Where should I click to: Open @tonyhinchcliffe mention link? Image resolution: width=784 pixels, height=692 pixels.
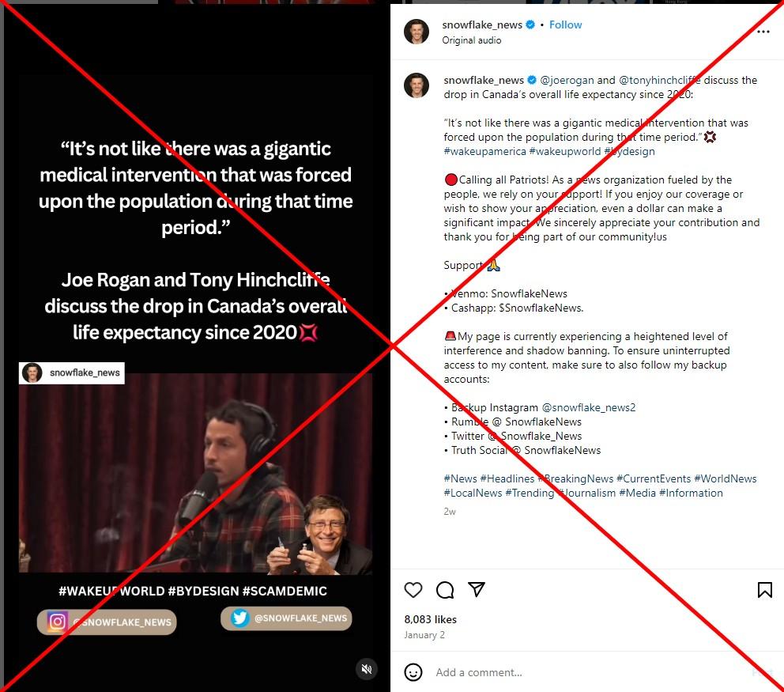coord(659,80)
